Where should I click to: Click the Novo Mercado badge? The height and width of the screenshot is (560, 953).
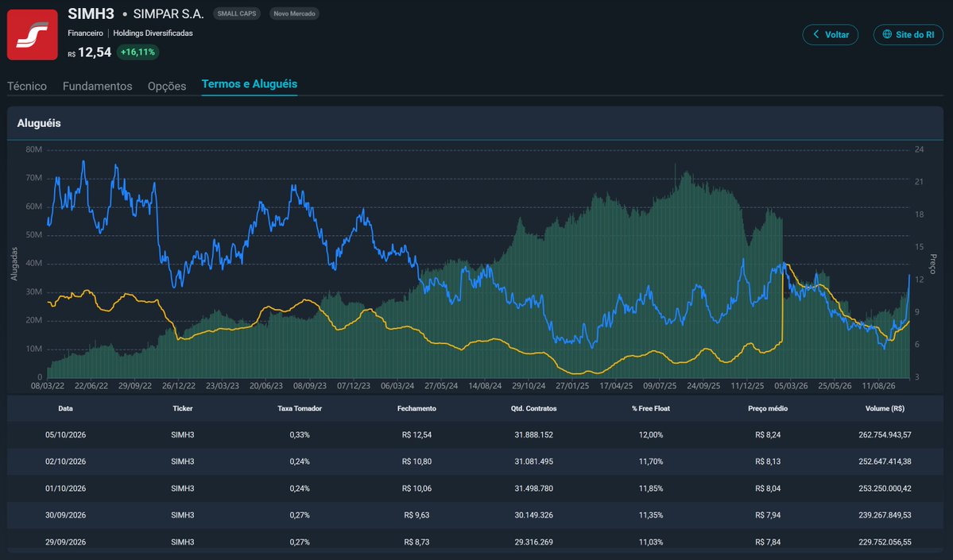tap(294, 14)
